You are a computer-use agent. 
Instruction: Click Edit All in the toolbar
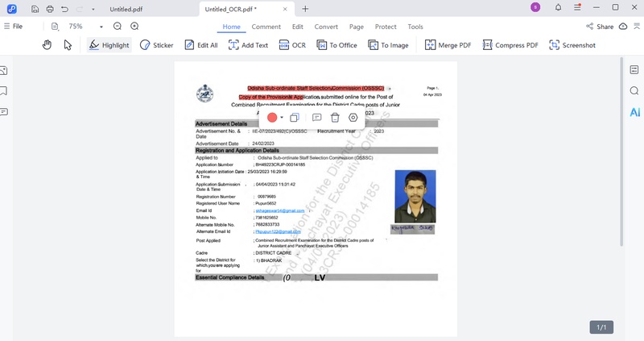[x=201, y=45]
